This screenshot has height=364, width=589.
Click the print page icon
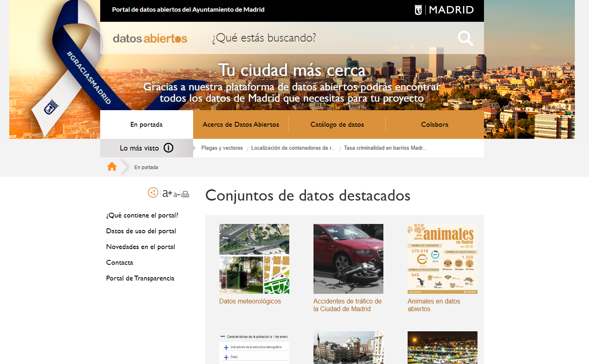pos(185,194)
